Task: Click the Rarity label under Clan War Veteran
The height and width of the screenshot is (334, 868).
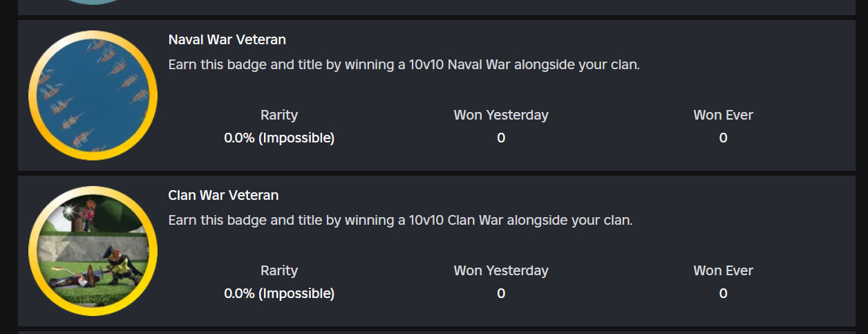Action: [x=279, y=270]
